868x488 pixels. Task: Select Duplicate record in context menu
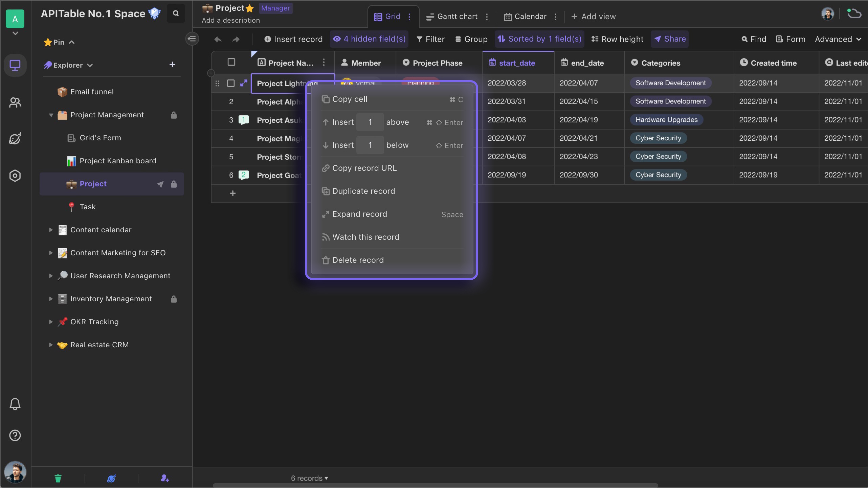(x=392, y=191)
